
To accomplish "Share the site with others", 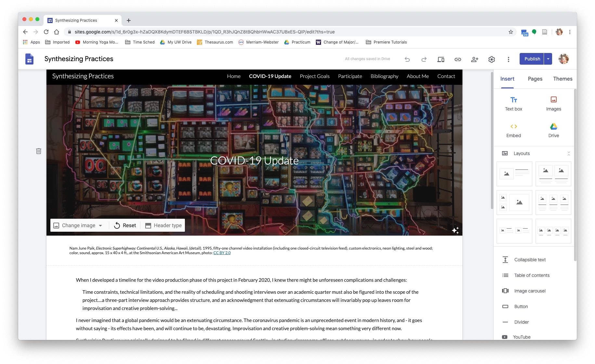I will [x=475, y=59].
